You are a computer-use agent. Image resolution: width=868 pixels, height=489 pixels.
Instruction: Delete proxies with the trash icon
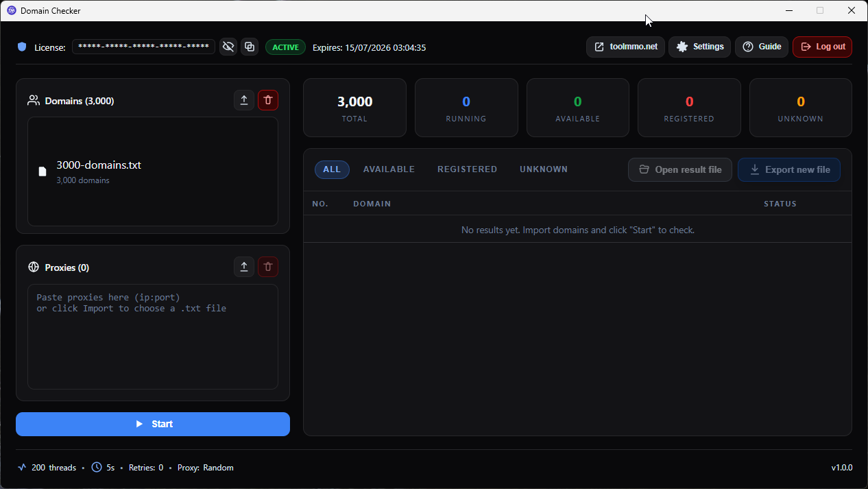click(x=268, y=267)
